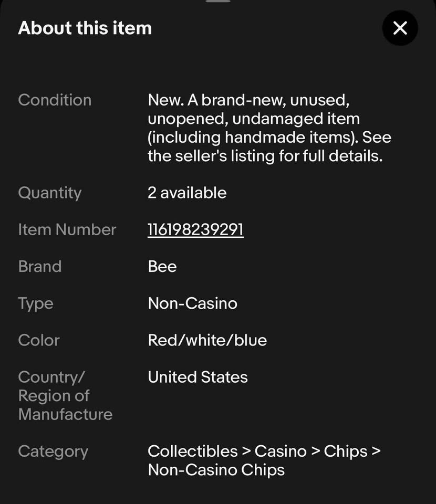Close the About this item panel
436x504 pixels.
[400, 28]
